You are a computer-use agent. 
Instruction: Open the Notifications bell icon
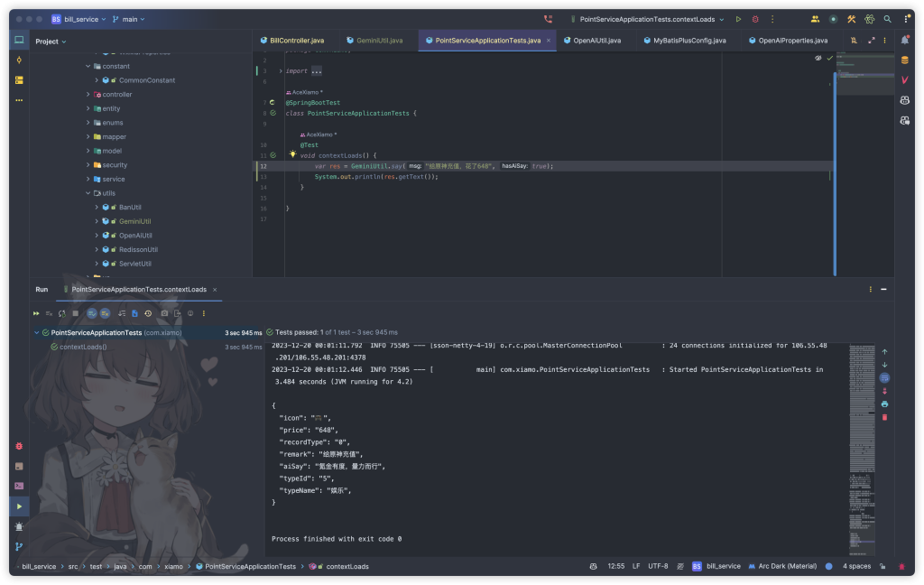904,41
